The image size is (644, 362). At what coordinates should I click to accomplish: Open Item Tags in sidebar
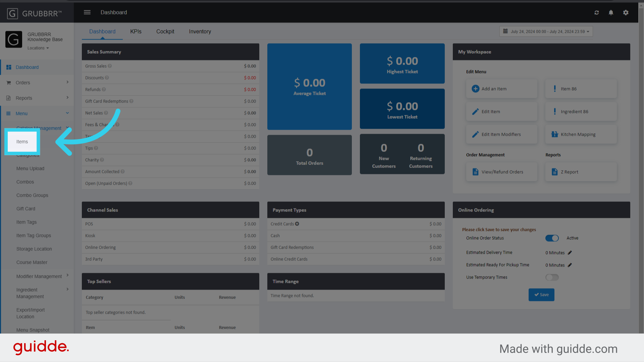click(x=26, y=222)
